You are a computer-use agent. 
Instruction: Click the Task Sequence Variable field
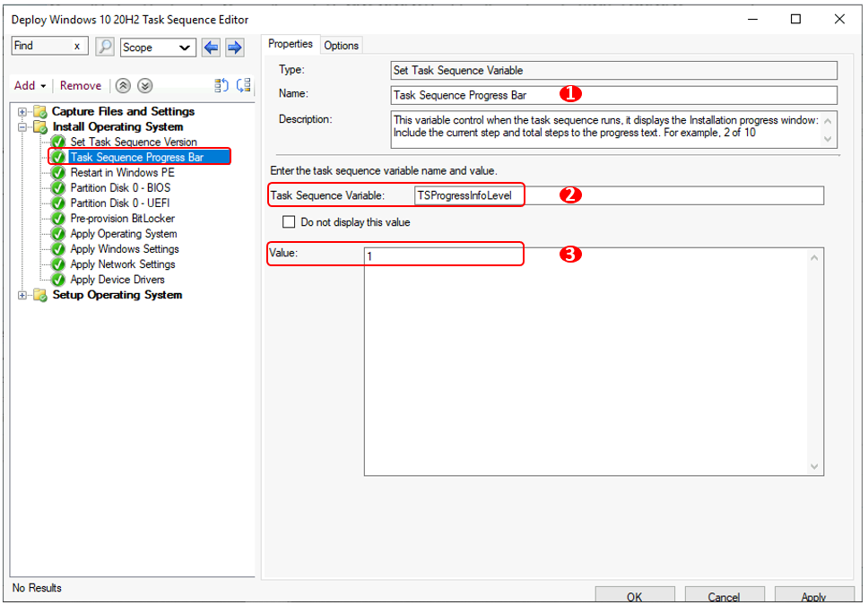point(619,195)
